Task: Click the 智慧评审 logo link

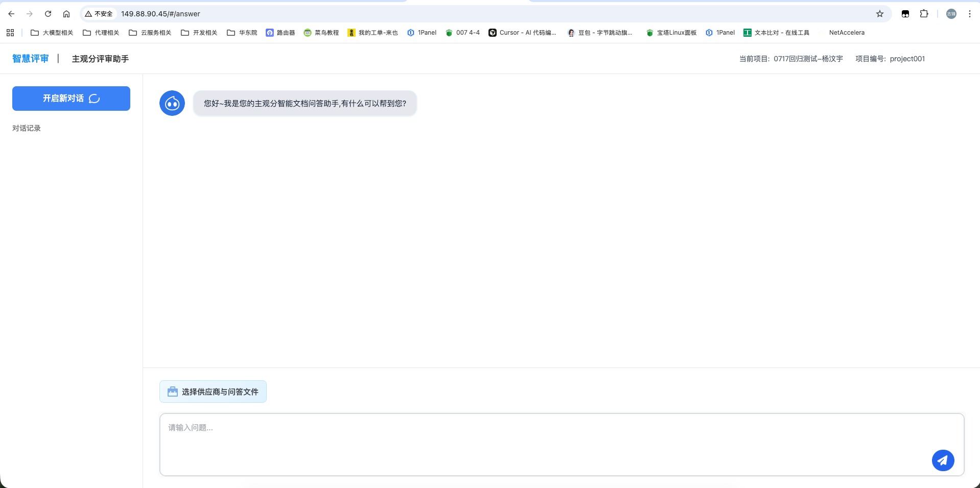Action: click(x=31, y=59)
